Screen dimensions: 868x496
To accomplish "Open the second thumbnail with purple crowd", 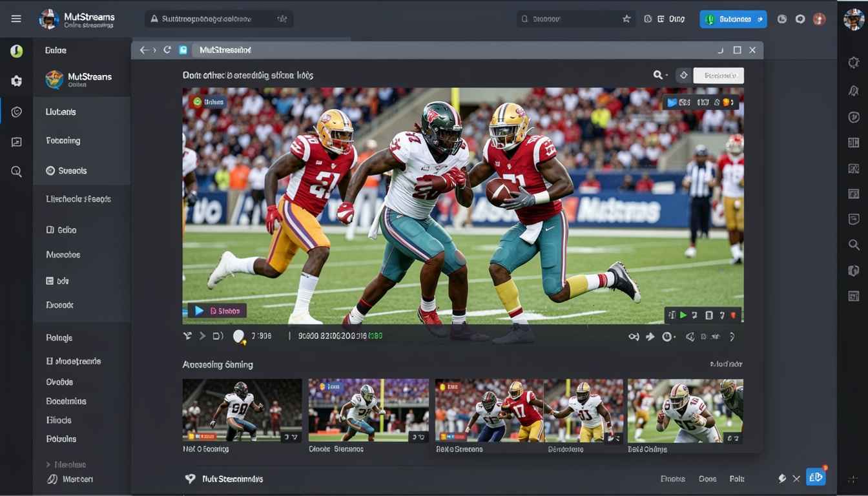I will (x=369, y=411).
